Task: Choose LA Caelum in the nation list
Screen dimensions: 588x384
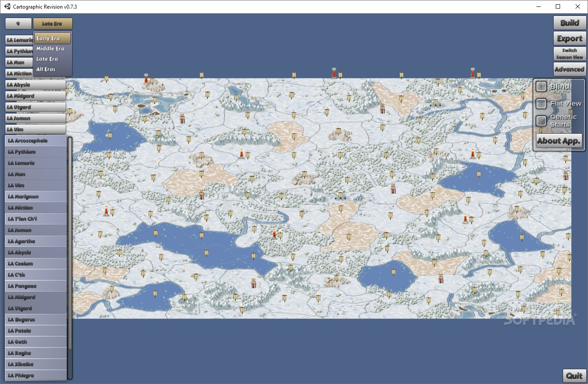Action: click(x=36, y=264)
